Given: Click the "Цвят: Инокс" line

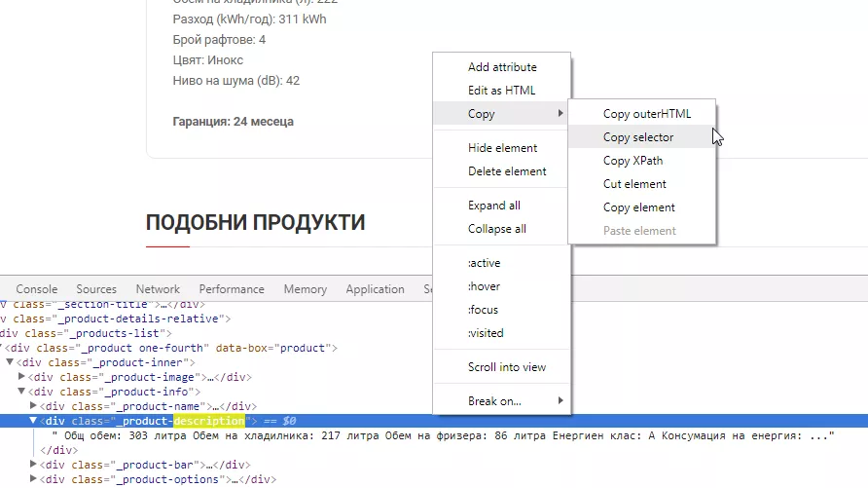Looking at the screenshot, I should 207,59.
